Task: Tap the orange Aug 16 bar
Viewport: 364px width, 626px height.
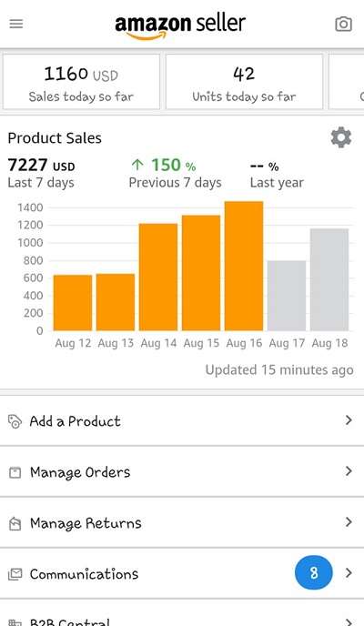Action: (244, 267)
